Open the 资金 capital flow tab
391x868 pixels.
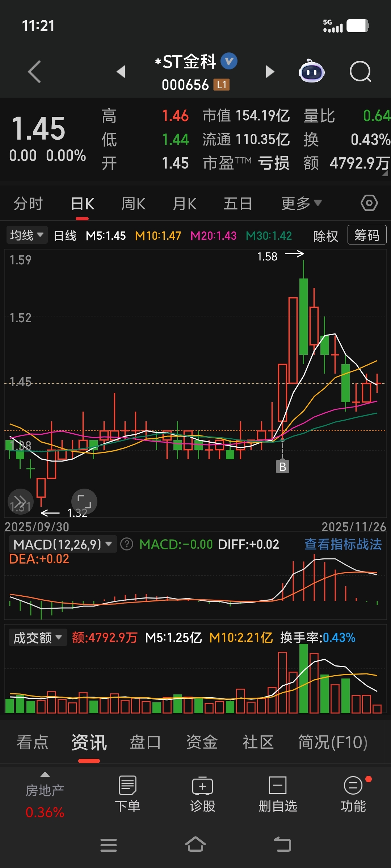pyautogui.click(x=202, y=742)
